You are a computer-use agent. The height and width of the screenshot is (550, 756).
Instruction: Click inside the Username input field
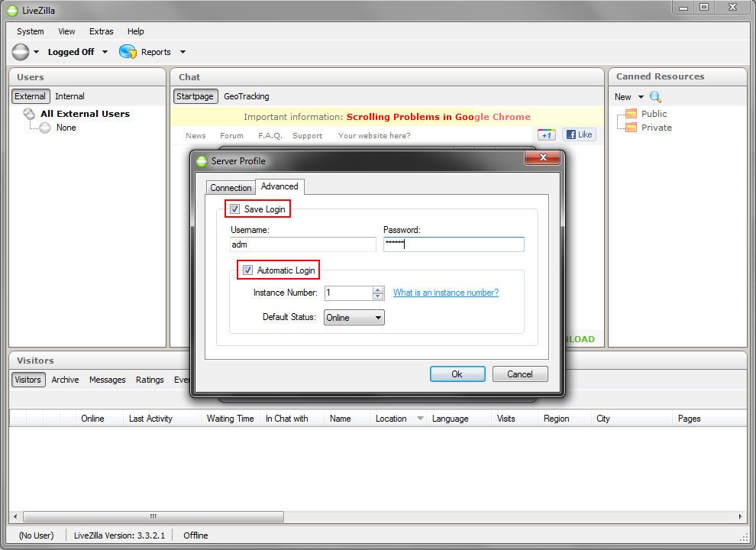coord(302,244)
